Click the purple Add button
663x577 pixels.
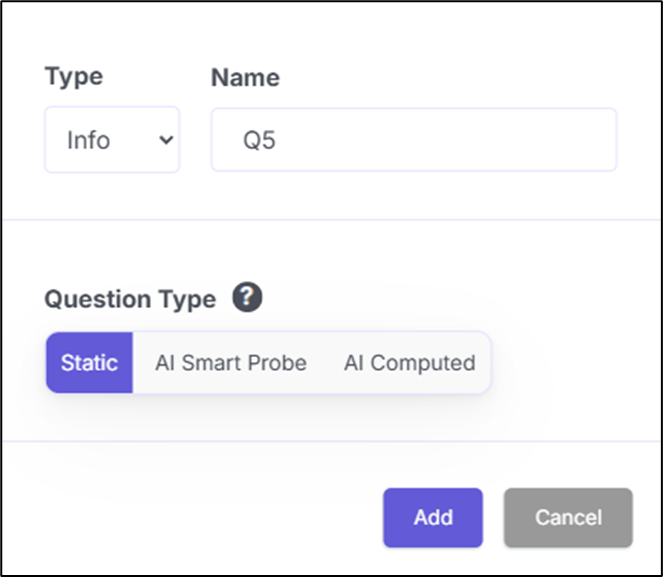pyautogui.click(x=433, y=517)
